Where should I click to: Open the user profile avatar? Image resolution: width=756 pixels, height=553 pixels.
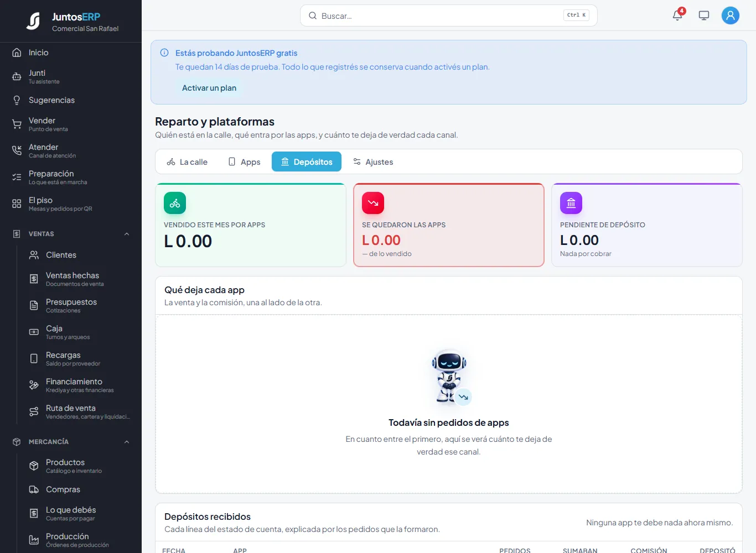(x=731, y=15)
